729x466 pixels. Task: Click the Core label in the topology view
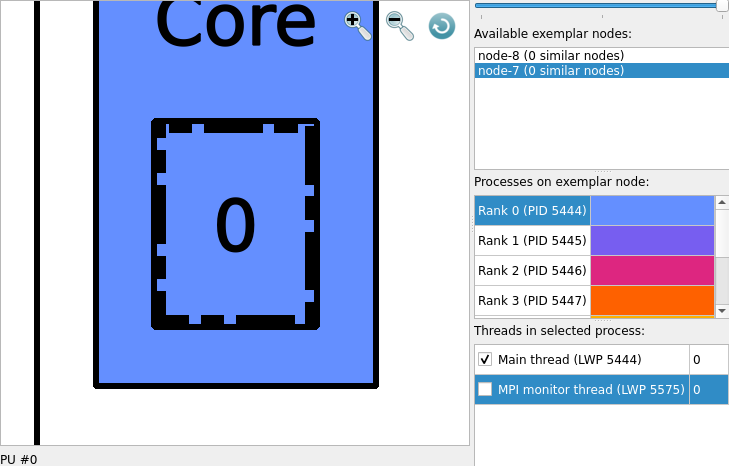click(235, 24)
